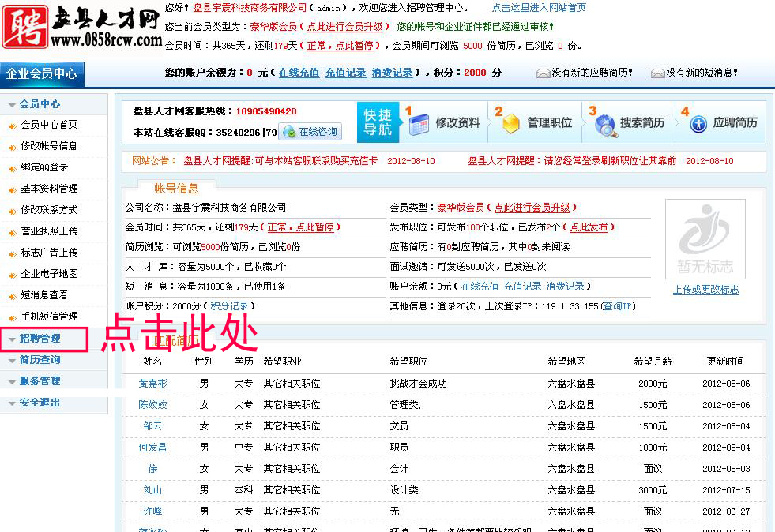Open candidate 黄嘉彬's resume
The height and width of the screenshot is (532, 775).
click(x=152, y=384)
